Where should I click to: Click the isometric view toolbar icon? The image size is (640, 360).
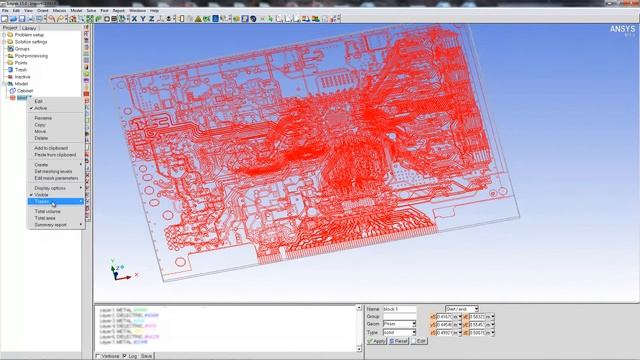(160, 19)
